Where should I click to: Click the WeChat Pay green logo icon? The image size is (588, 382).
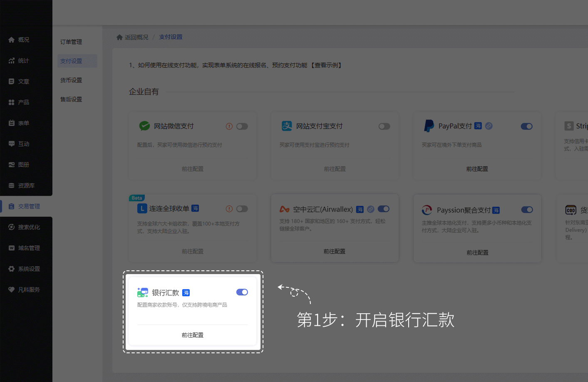144,126
